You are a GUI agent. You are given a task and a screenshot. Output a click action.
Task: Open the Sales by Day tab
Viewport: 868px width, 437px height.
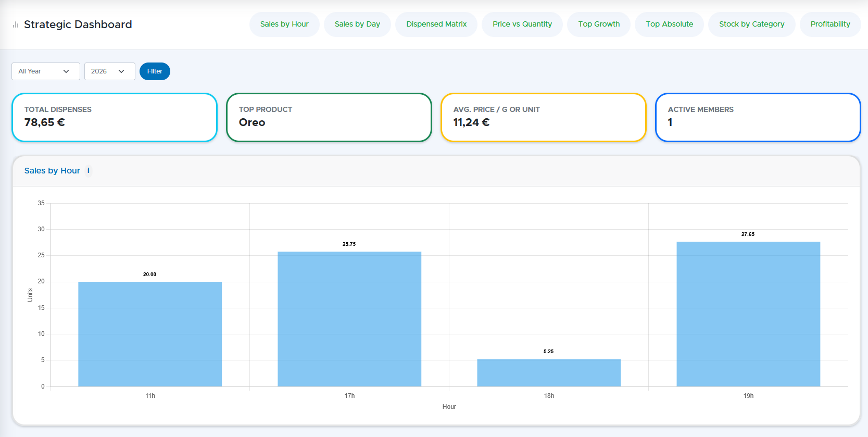tap(357, 24)
